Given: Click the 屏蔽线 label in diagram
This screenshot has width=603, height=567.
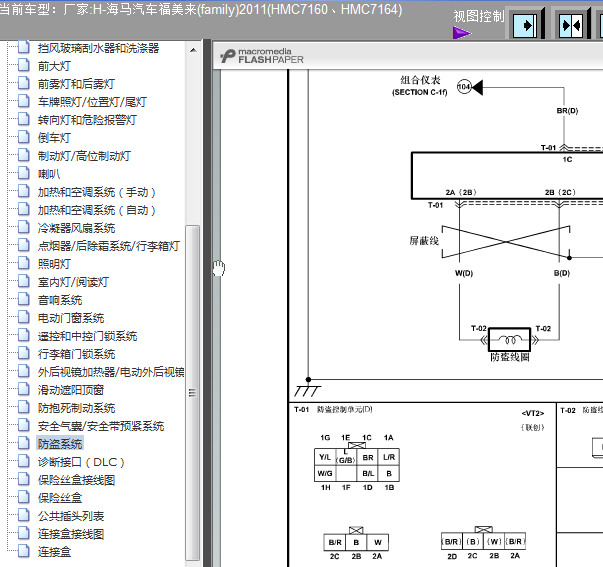Looking at the screenshot, I should pyautogui.click(x=424, y=241).
